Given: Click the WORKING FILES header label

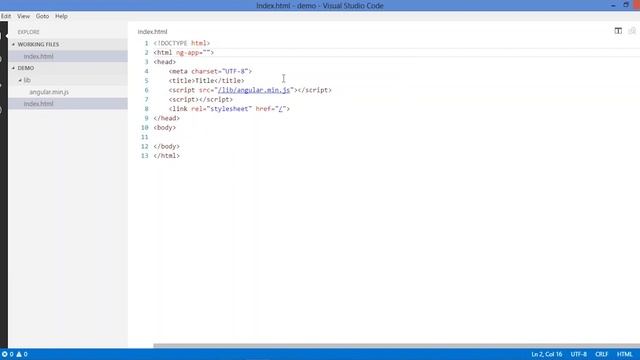Looking at the screenshot, I should point(38,44).
